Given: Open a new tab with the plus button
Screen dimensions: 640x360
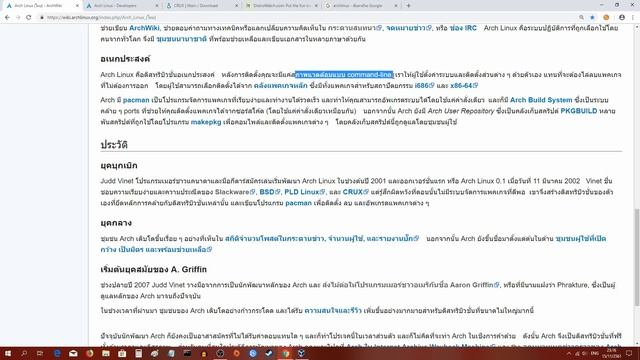Looking at the screenshot, I should tap(409, 6).
